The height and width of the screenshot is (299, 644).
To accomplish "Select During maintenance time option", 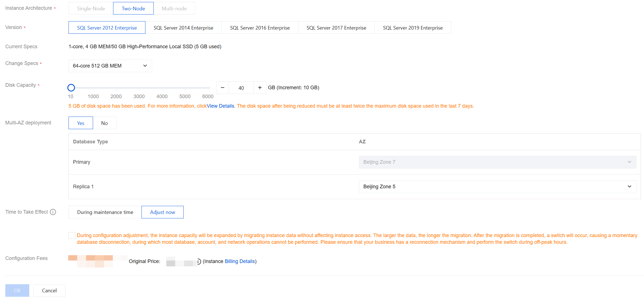I will tap(105, 212).
